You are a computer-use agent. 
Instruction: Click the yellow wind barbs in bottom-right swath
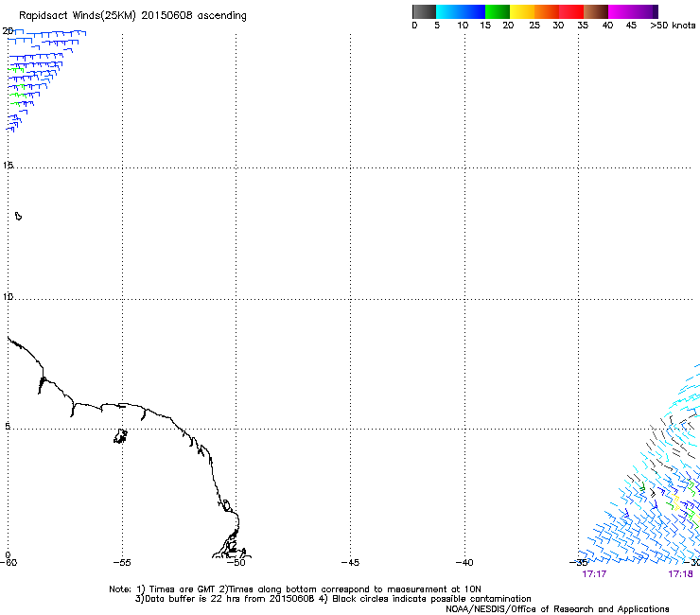pyautogui.click(x=676, y=503)
